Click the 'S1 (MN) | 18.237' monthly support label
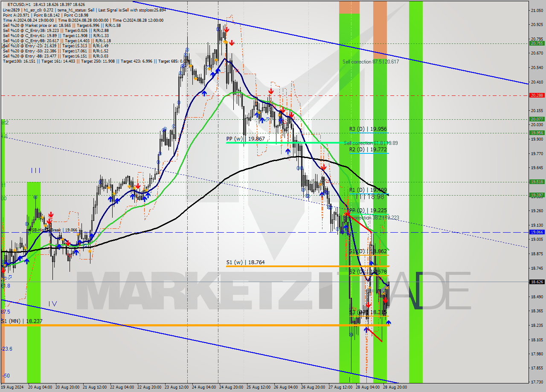Viewport: 546px width, 392px height. point(22,321)
